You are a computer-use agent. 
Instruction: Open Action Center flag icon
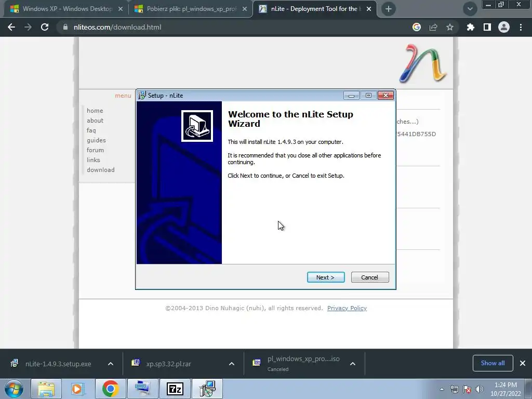tap(467, 389)
